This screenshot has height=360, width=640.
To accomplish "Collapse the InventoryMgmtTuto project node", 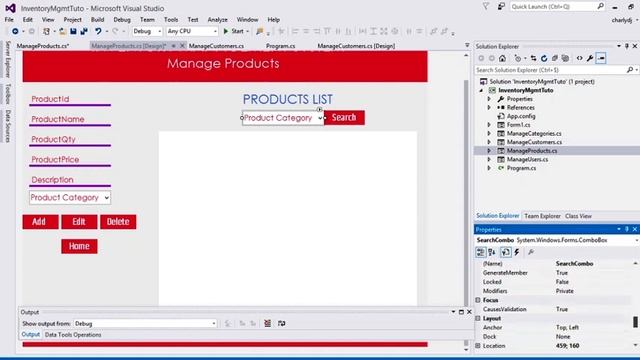I will (x=481, y=90).
